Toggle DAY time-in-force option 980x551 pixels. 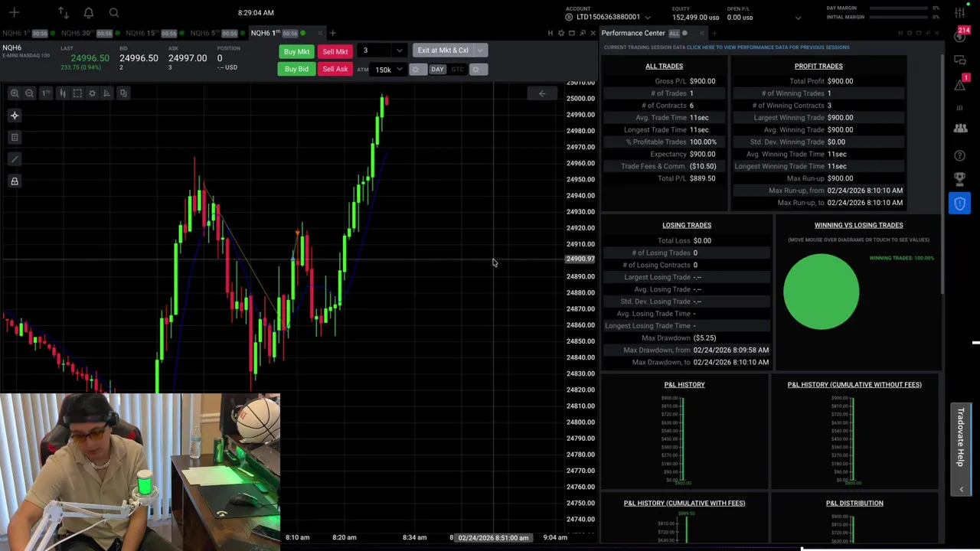(x=437, y=70)
